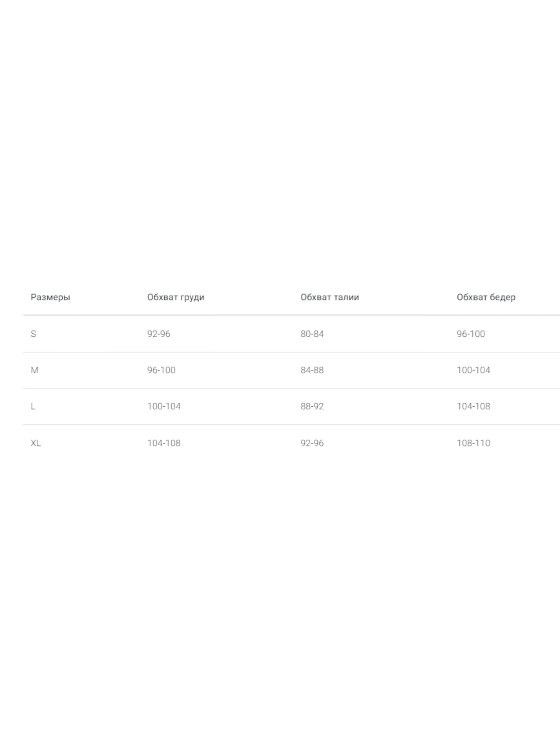Select hip value 108-110 for size XL
Viewport: 560px width, 747px height.
(x=473, y=443)
